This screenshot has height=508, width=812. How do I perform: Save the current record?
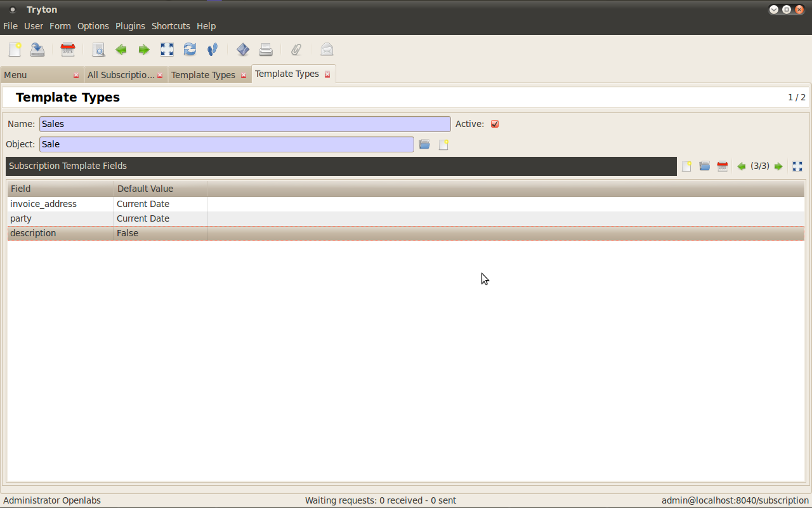(x=37, y=50)
